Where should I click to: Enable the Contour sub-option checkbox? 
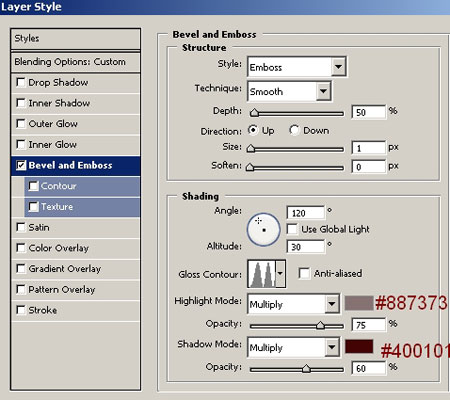(33, 186)
